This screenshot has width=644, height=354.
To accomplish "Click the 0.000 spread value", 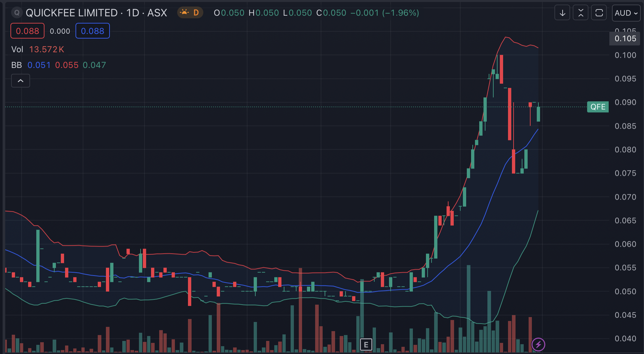I will point(60,31).
